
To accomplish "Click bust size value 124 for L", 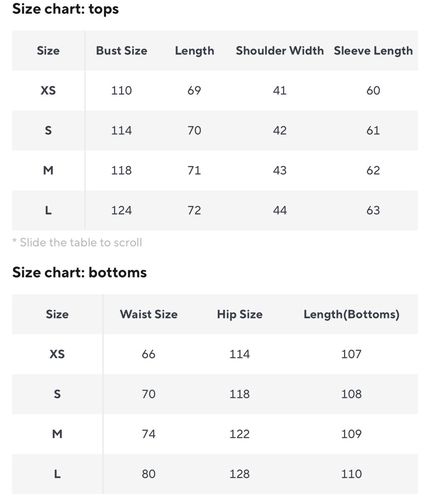I will tap(121, 210).
